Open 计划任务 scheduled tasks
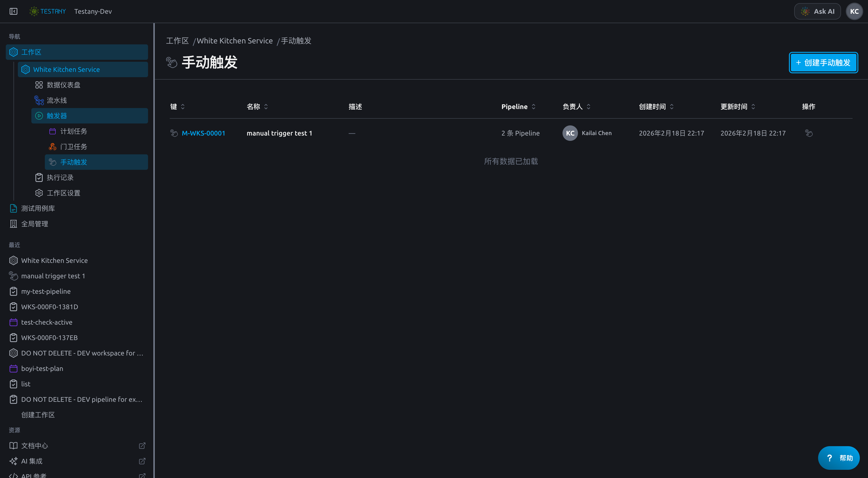868x478 pixels. [x=74, y=131]
